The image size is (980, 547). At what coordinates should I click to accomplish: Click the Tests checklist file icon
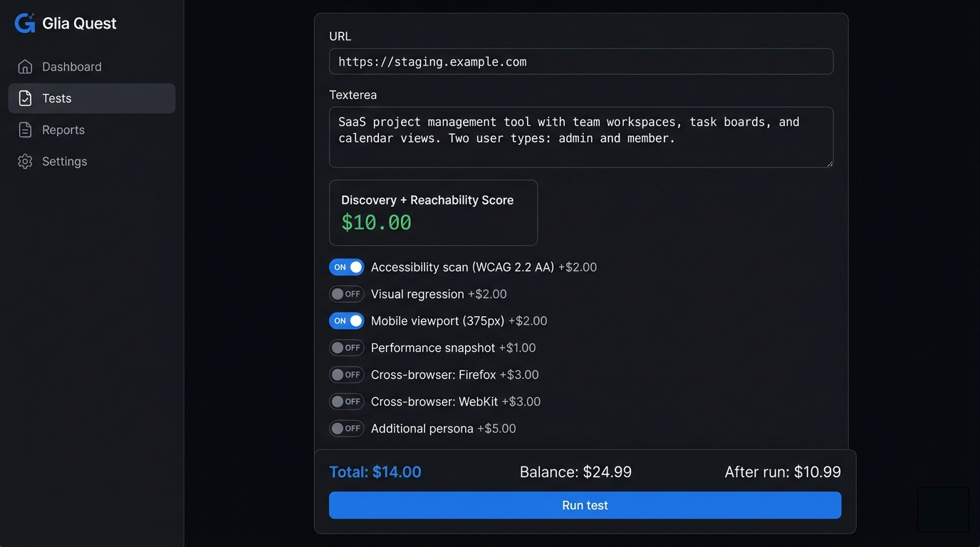click(x=25, y=98)
